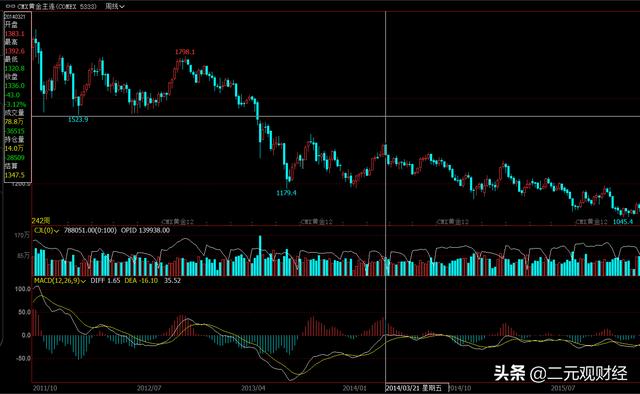Click the 持仓量 value 14.0万
The height and width of the screenshot is (394, 640).
tap(14, 148)
